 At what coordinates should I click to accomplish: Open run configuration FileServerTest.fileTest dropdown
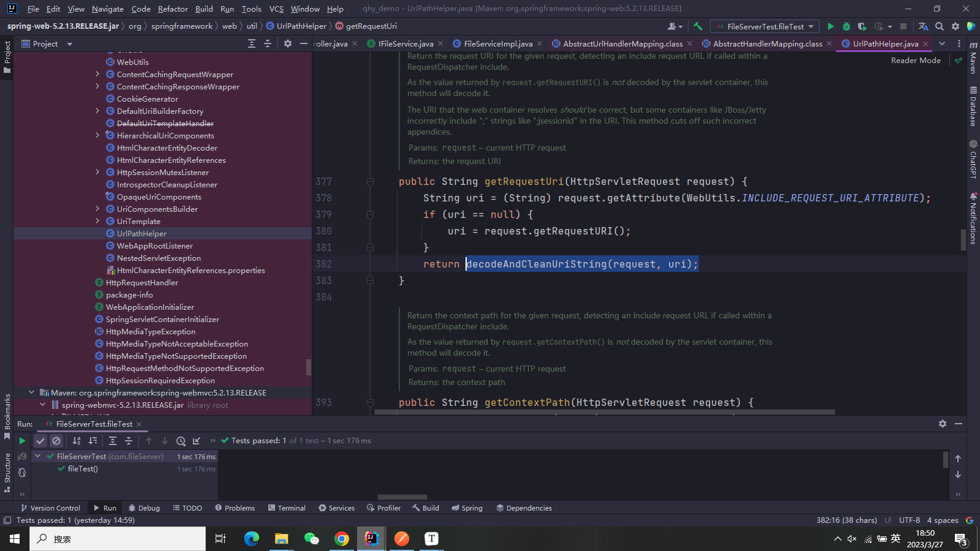point(764,26)
